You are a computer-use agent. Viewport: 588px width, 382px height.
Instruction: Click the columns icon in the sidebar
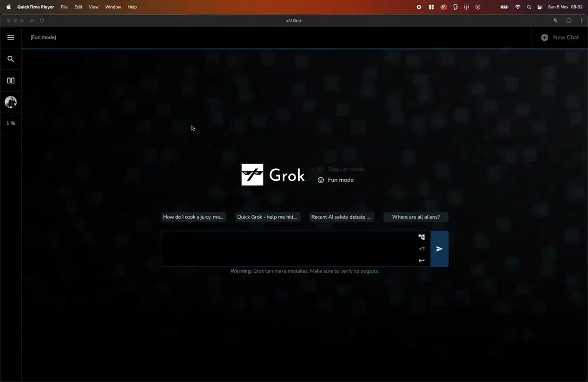point(11,80)
